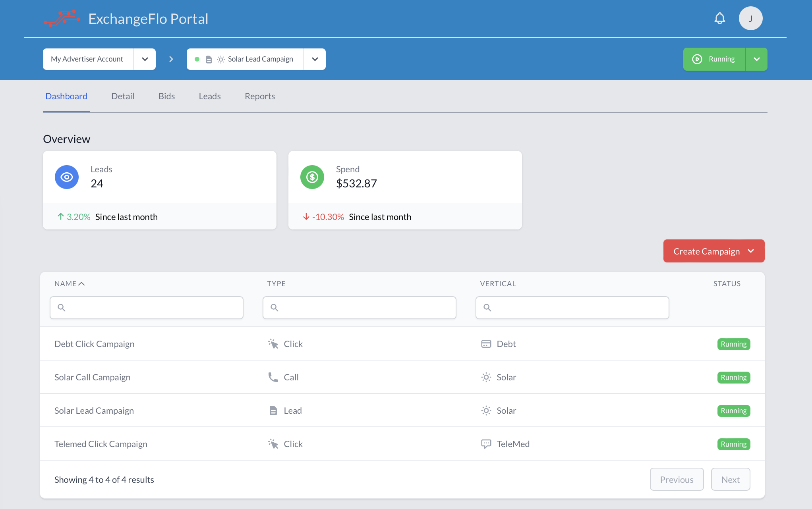Sort by the NAME column header

[70, 283]
